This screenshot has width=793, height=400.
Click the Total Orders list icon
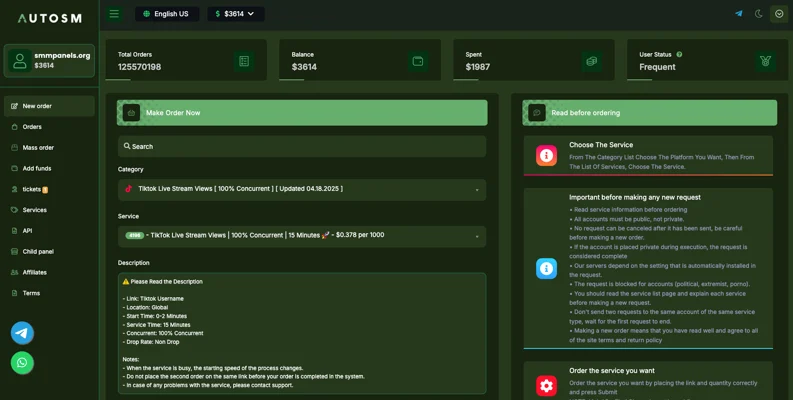244,61
